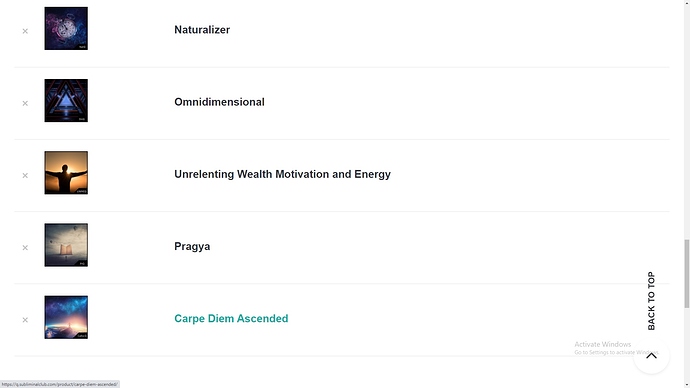690x388 pixels.
Task: Open the Omnidimensional product link
Action: click(x=219, y=102)
